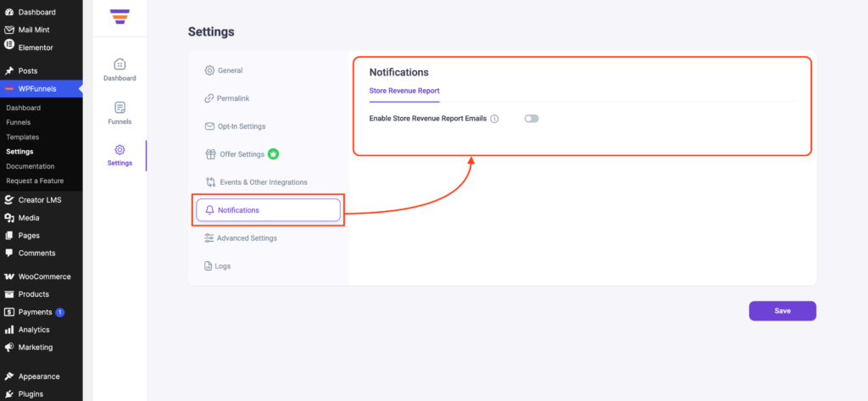Click the Settings gear icon in app sidebar
This screenshot has width=868, height=401.
(x=120, y=149)
